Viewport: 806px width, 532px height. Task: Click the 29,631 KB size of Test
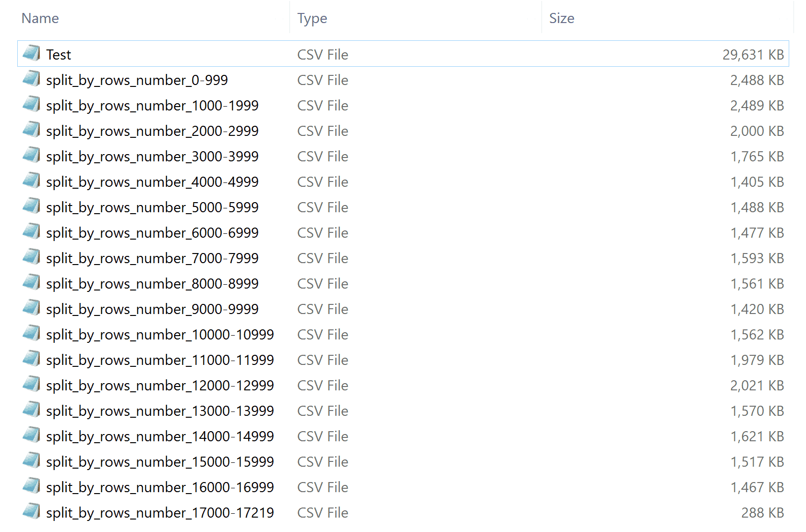tap(753, 55)
